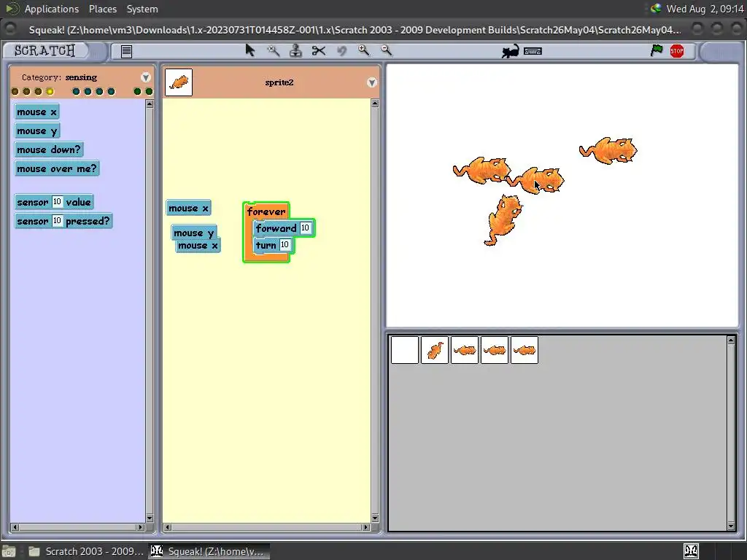The image size is (747, 560).
Task: Pick the 'sensor value' palette block
Action: (54, 202)
